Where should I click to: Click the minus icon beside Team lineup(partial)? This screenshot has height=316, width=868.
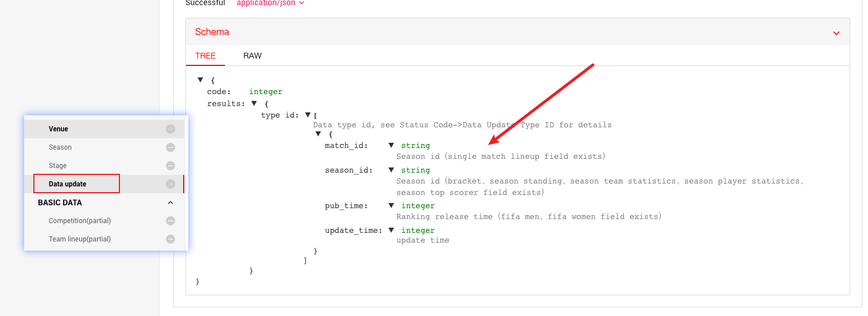[170, 239]
